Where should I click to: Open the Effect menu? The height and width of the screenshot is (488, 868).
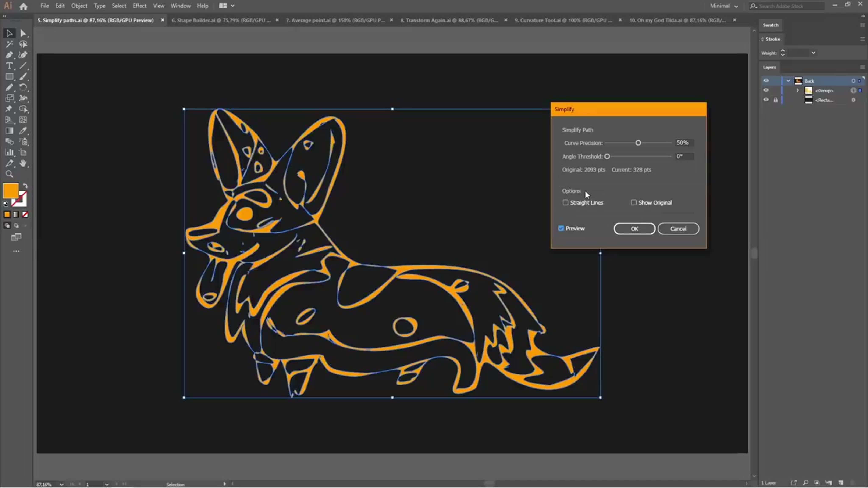click(139, 6)
